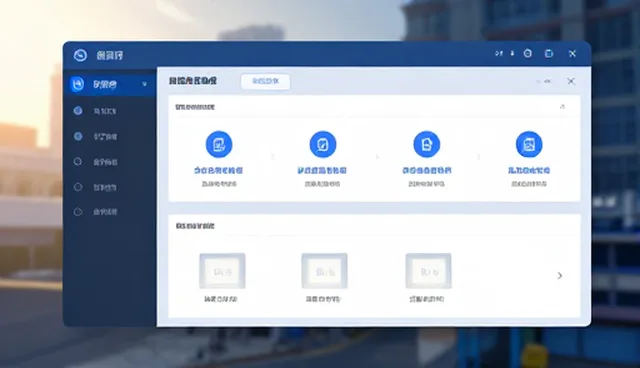Open the fourth sidebar menu entry label
Image resolution: width=640 pixels, height=368 pixels.
[105, 162]
